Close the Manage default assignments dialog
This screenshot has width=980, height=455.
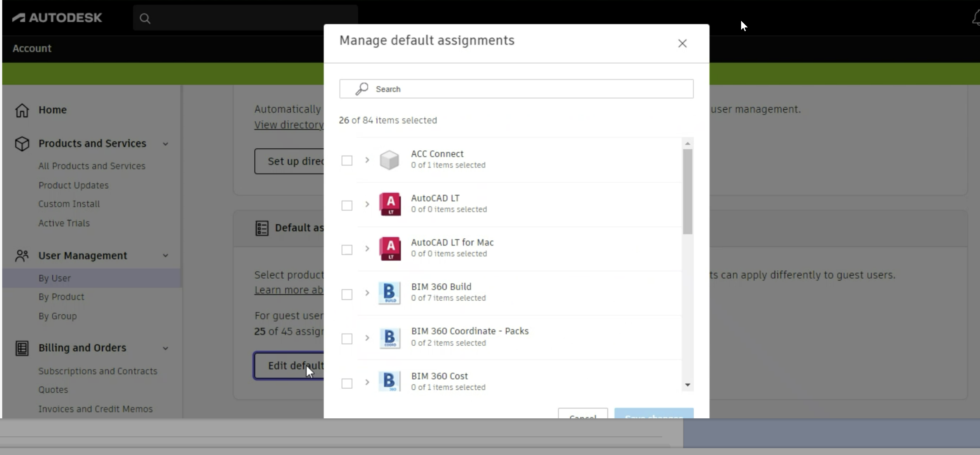682,44
